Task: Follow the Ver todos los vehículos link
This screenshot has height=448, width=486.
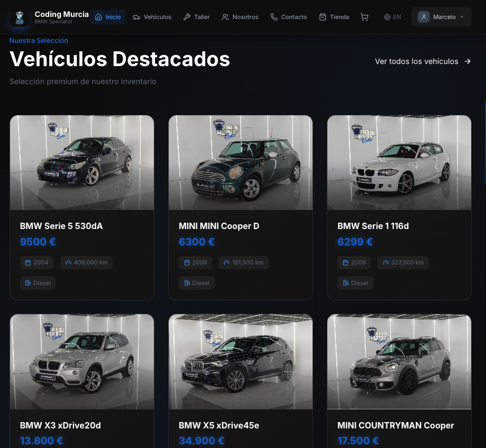Action: click(423, 61)
